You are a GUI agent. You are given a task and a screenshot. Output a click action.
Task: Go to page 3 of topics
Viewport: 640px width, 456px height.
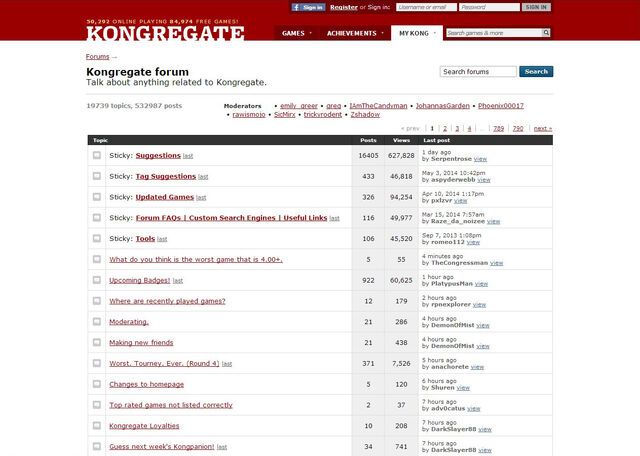click(x=457, y=129)
